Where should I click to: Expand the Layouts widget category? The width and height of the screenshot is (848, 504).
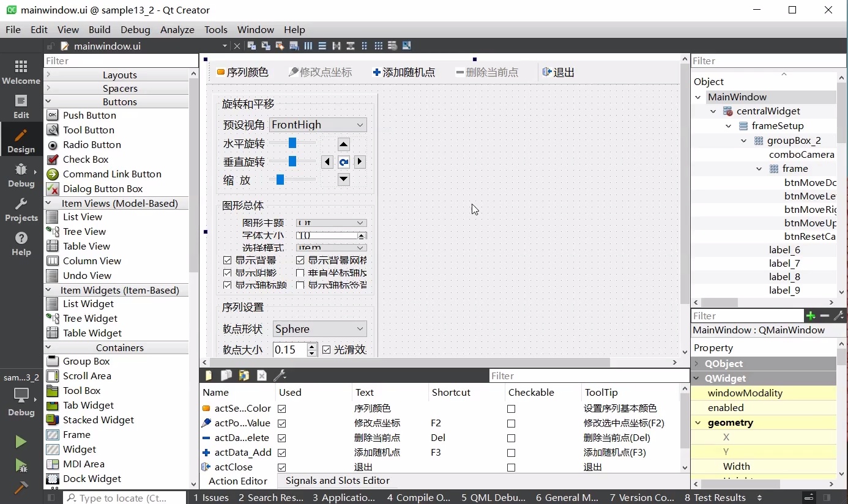48,75
